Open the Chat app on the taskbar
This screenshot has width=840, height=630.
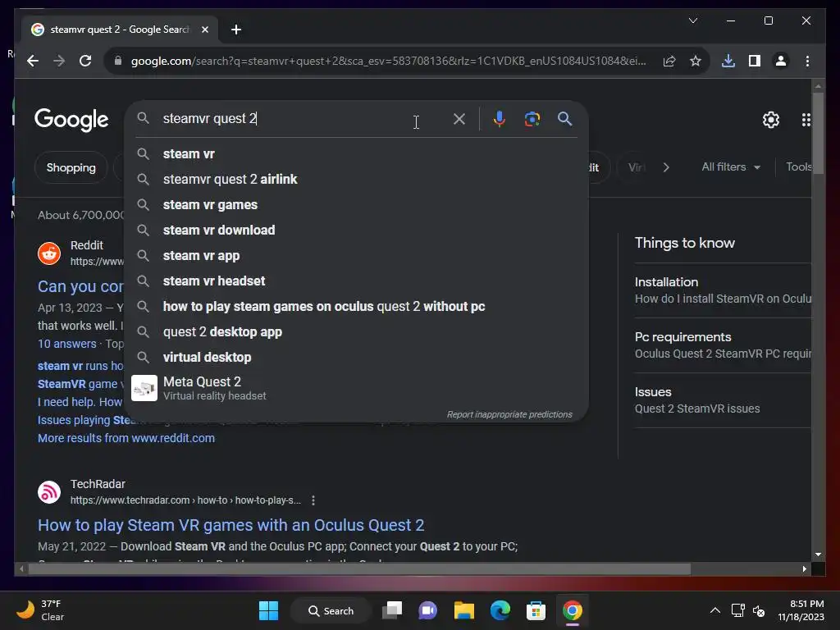tap(427, 610)
